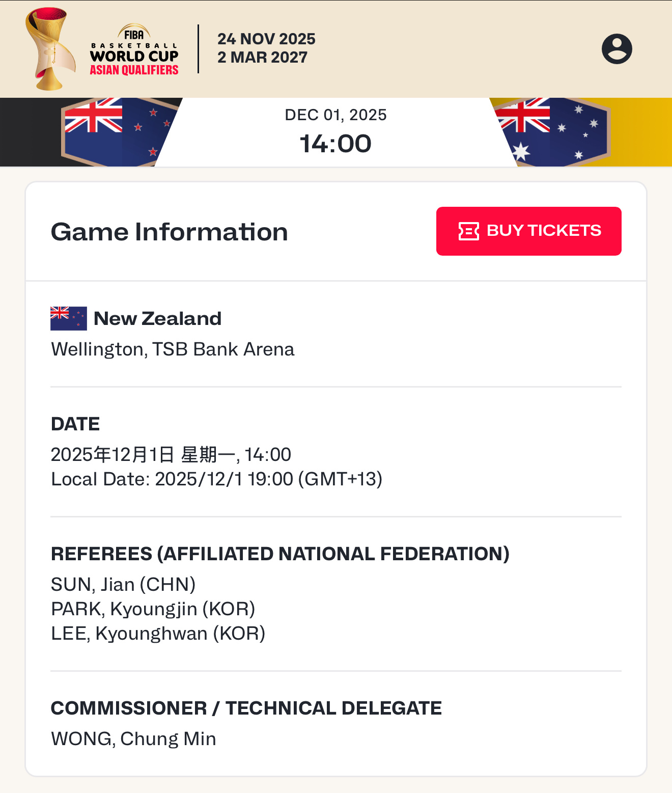Click commissioner WONG, Chung Min

(x=133, y=739)
